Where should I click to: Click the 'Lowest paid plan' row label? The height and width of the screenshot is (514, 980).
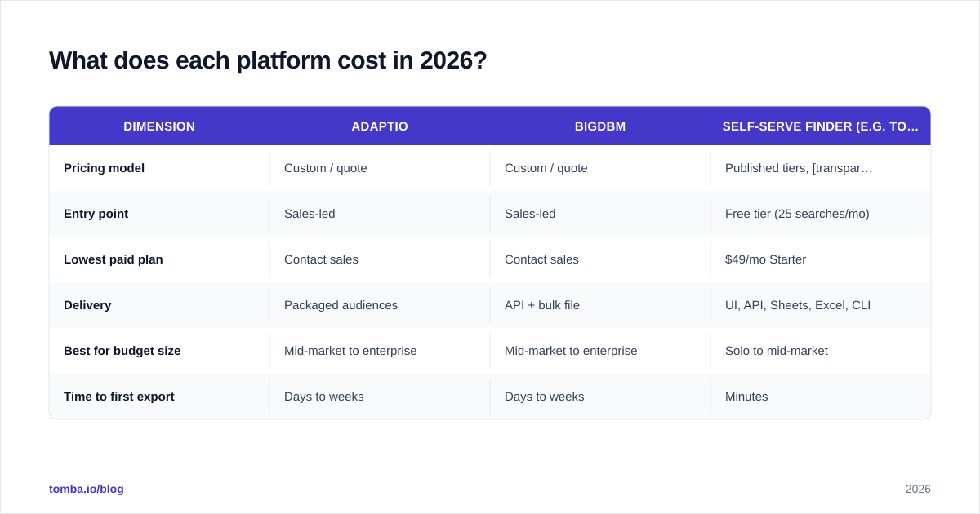114,259
